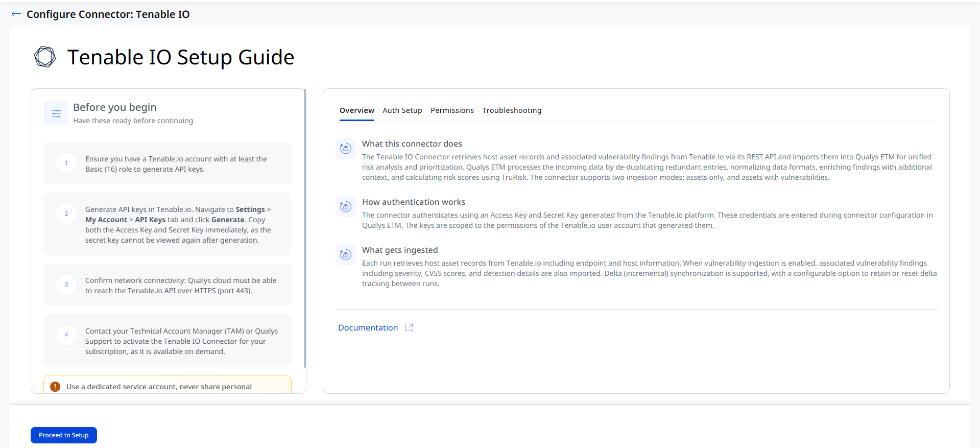Click the bold 'My Account' text in step 2
The height and width of the screenshot is (448, 980).
click(106, 220)
